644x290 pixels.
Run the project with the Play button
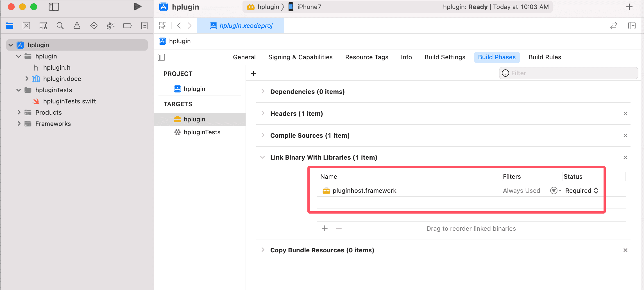pyautogui.click(x=137, y=7)
